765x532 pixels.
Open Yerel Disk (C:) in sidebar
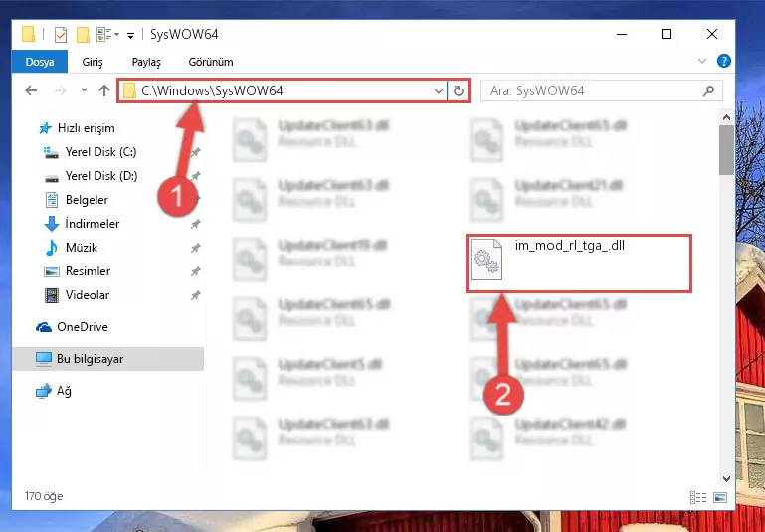[91, 152]
